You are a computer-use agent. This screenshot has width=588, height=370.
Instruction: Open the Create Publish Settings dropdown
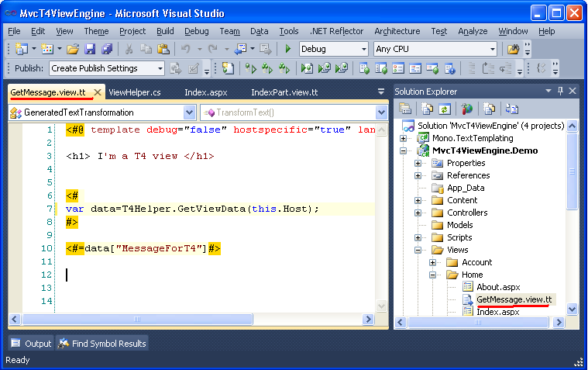tap(106, 68)
